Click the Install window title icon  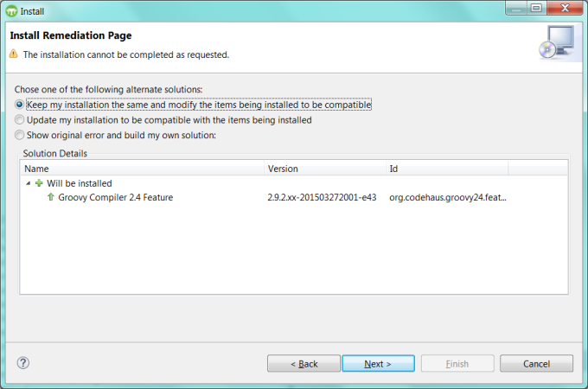(11, 11)
